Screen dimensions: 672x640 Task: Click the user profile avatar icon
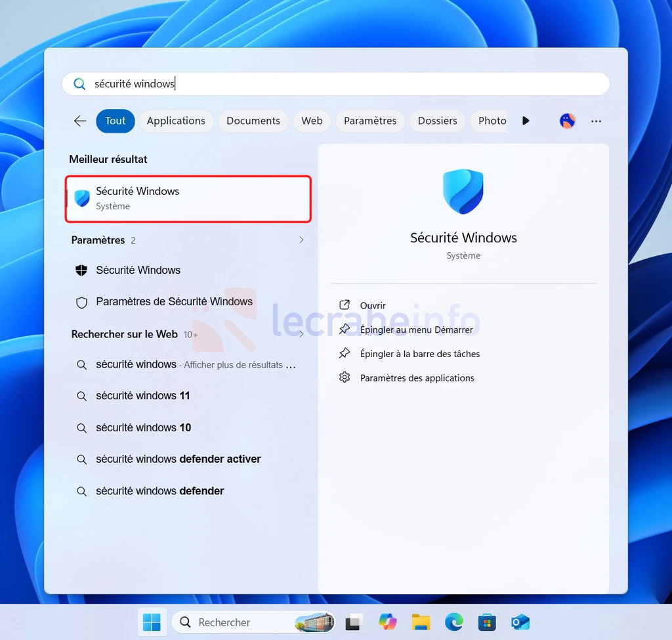pyautogui.click(x=567, y=121)
